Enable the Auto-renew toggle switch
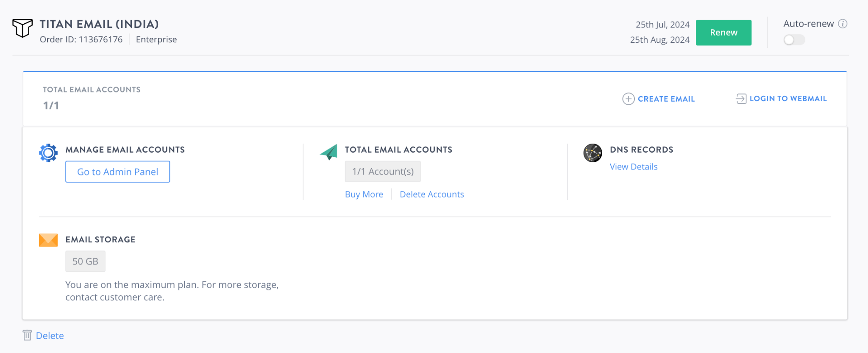 794,40
